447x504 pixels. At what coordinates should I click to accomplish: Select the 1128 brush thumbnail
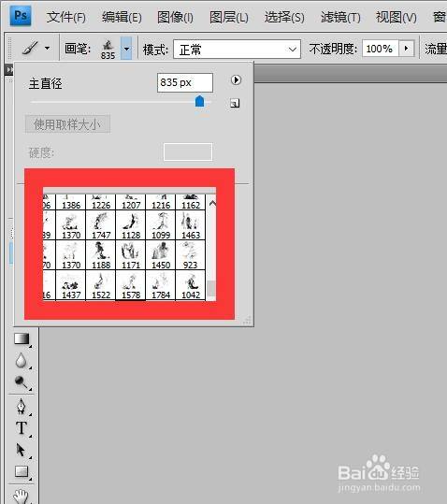[131, 225]
